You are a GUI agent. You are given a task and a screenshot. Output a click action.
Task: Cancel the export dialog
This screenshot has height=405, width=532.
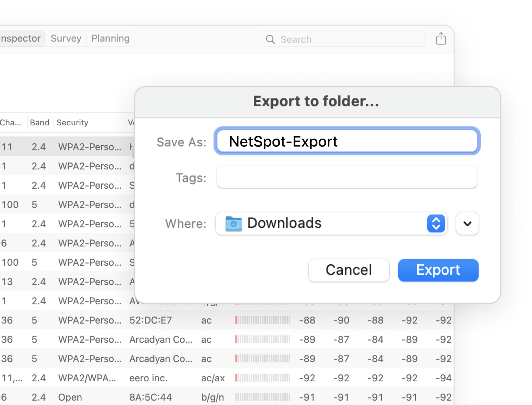click(348, 270)
